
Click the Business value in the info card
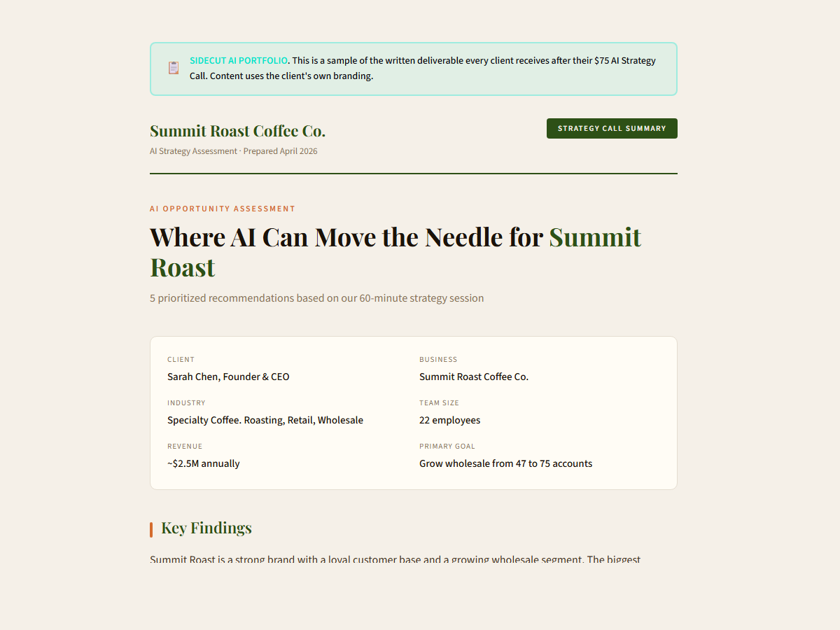[474, 377]
